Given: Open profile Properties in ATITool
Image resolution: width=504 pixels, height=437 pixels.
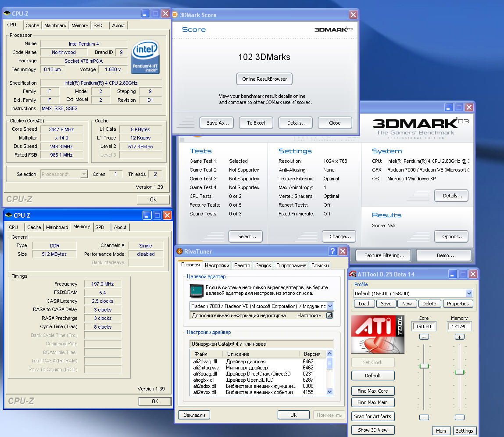Looking at the screenshot, I should 458,304.
